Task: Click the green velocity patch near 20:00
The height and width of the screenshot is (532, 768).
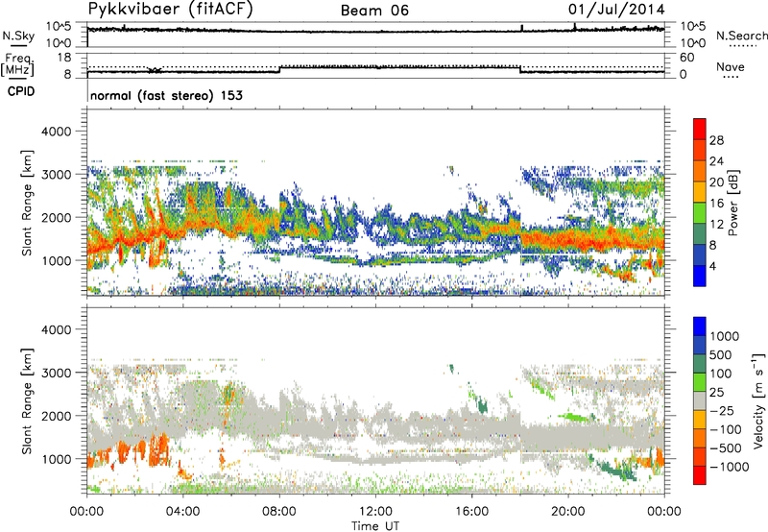Action: point(575,418)
